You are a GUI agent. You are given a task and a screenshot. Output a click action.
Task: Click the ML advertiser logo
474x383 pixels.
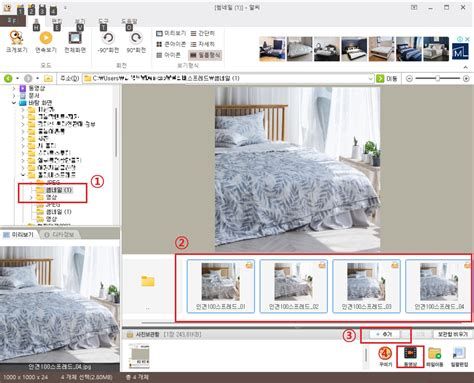pos(460,52)
